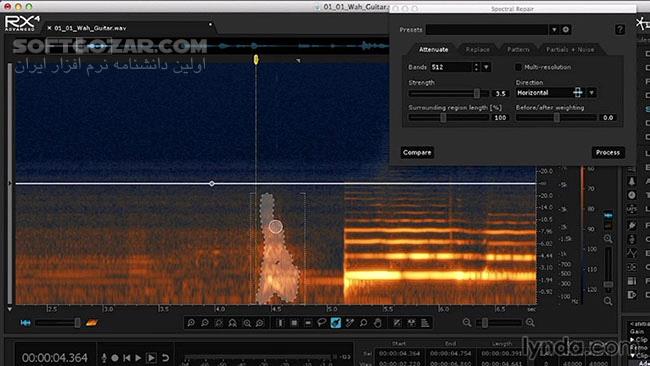Click the Direction crosshair icon next to Horizontal
This screenshot has width=650, height=366.
(x=577, y=93)
